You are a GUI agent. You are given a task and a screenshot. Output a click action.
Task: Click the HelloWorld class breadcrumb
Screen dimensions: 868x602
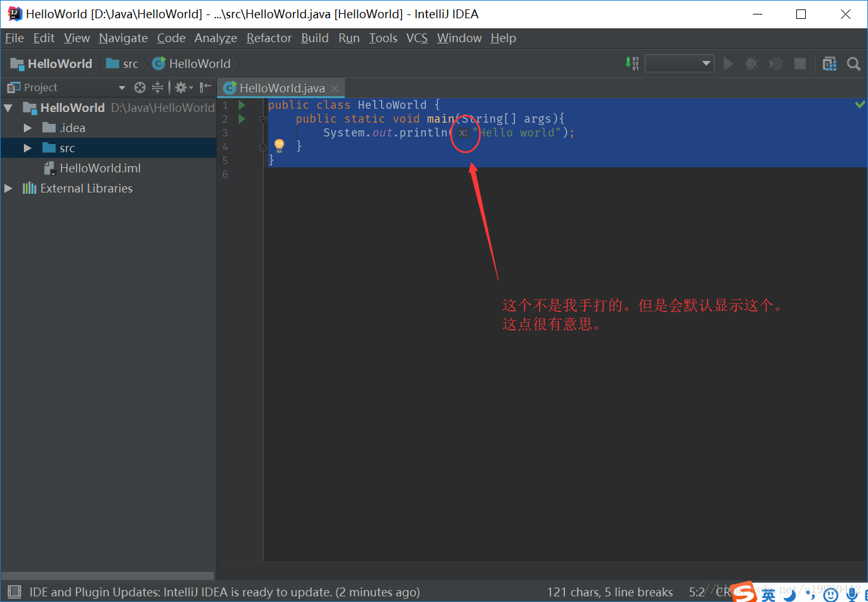click(x=192, y=64)
